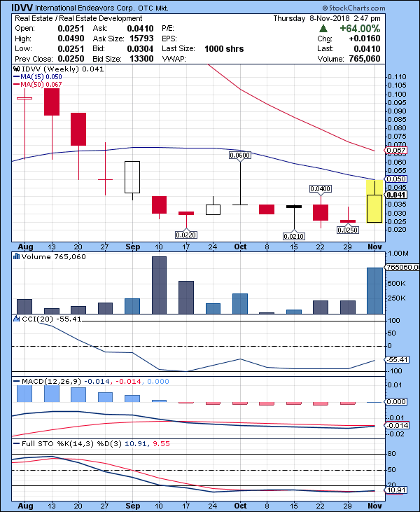The image size is (420, 512).
Task: Click the Real Estate / Real Estate Development sector text
Action: [x=78, y=18]
